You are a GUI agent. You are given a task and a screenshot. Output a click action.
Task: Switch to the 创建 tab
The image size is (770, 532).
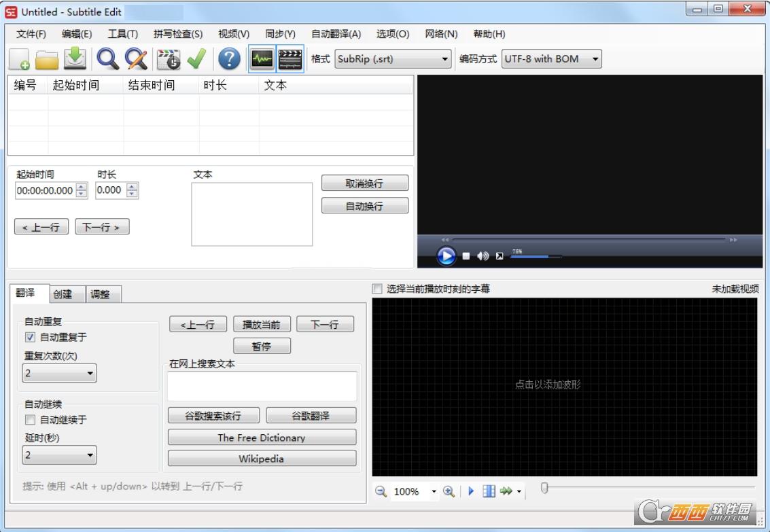click(x=63, y=294)
